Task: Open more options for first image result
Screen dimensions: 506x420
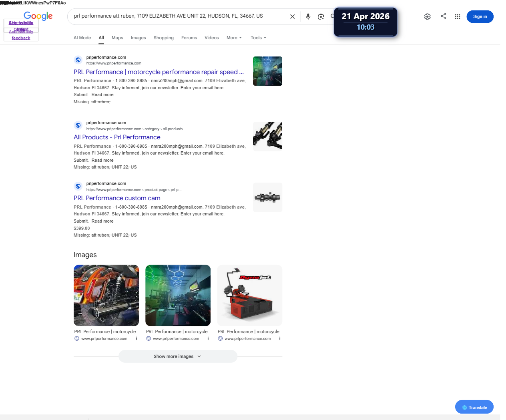Action: 137,339
